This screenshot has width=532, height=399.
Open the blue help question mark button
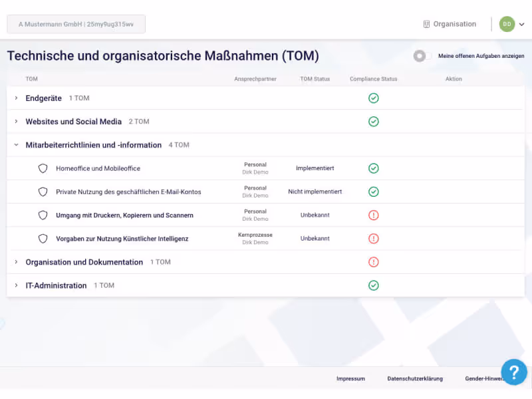[514, 372]
